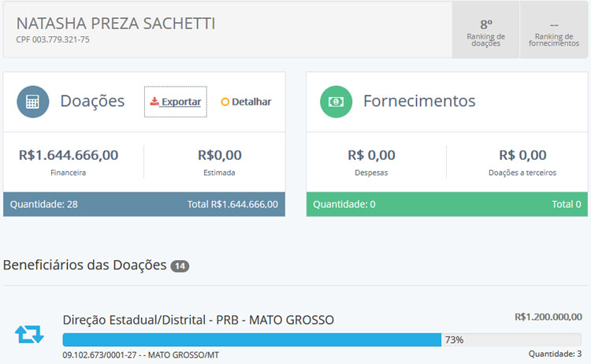The image size is (591, 364).
Task: Click the Doações a terceiros amount
Action: click(x=522, y=155)
